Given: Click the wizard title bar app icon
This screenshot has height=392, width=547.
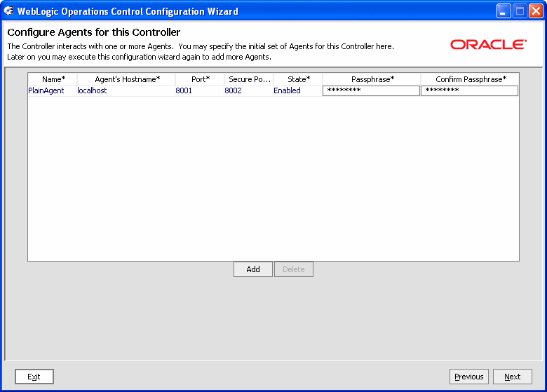Looking at the screenshot, I should click(8, 11).
